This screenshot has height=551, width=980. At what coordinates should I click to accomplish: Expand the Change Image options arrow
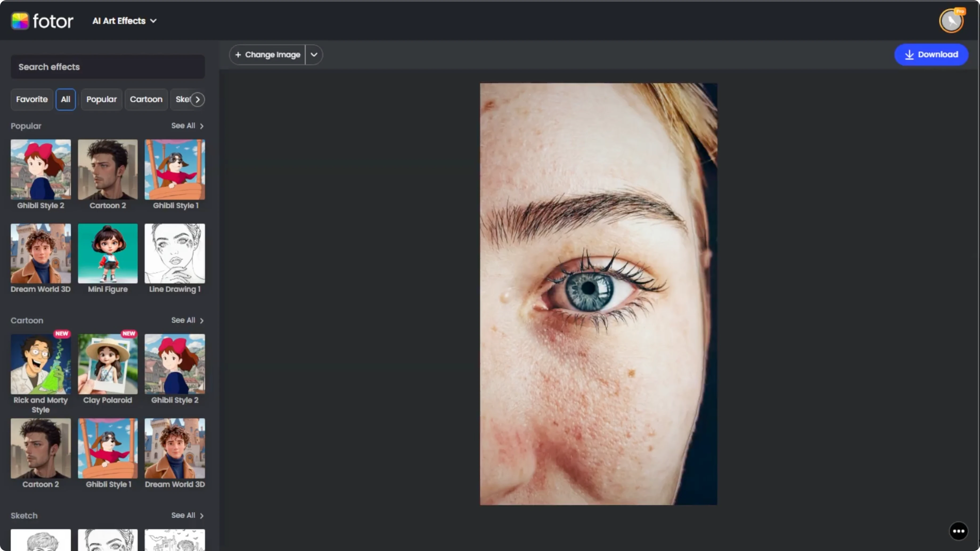(314, 55)
